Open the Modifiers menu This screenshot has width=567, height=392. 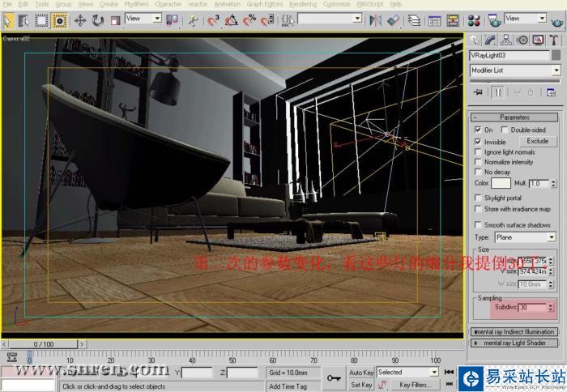click(x=136, y=4)
